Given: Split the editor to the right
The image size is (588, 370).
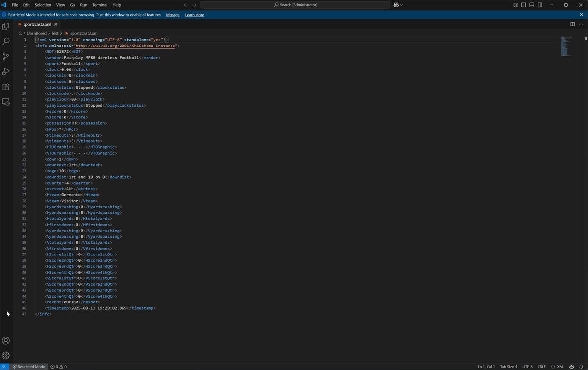Looking at the screenshot, I should (x=572, y=24).
